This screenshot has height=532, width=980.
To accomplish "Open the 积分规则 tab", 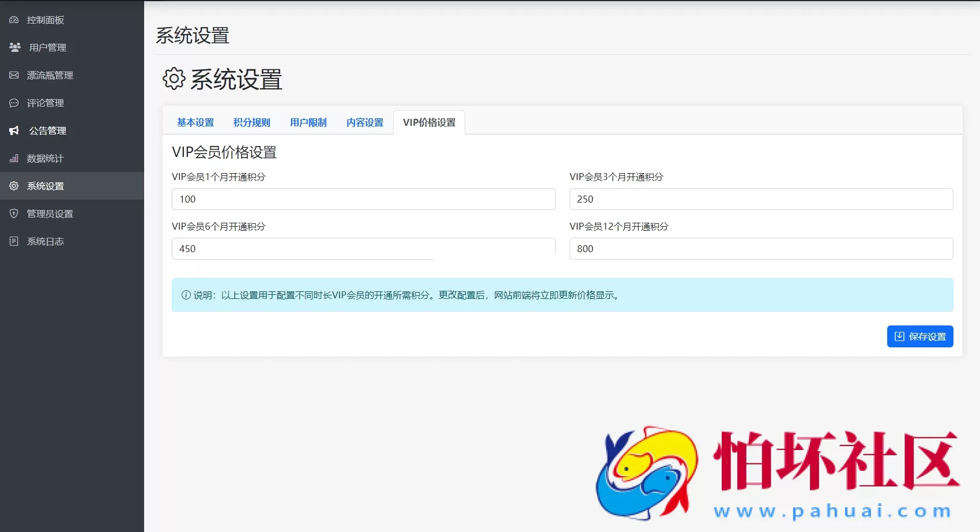I will [251, 122].
